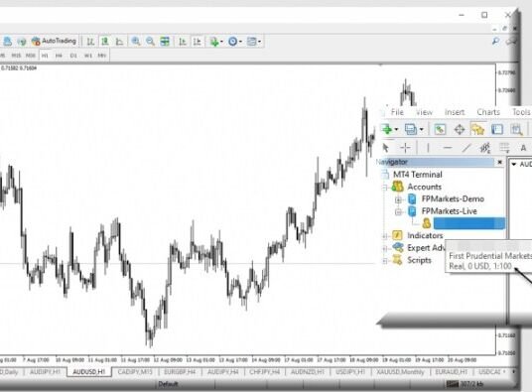
Task: Close the Navigator panel
Action: click(x=499, y=162)
